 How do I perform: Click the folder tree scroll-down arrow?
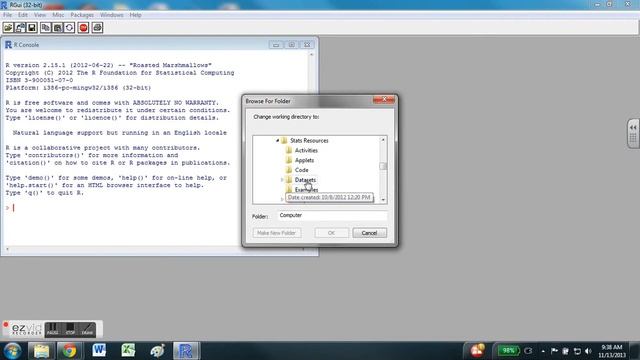click(x=383, y=200)
